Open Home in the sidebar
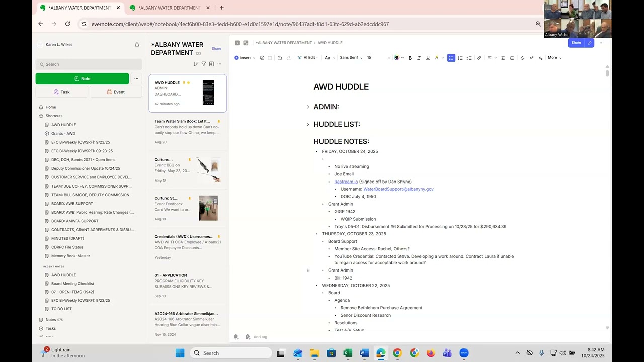 pos(51,107)
